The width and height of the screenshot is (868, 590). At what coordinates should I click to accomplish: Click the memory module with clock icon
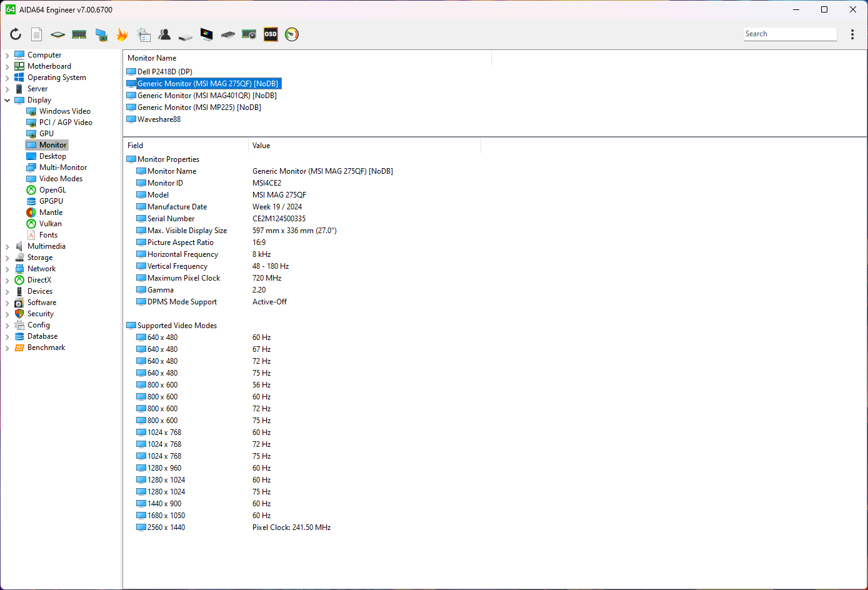click(x=249, y=34)
